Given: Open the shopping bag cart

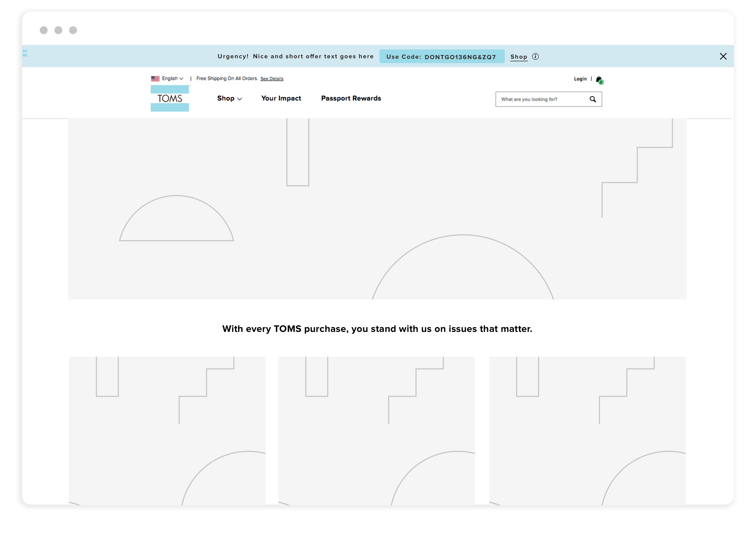Looking at the screenshot, I should click(x=599, y=80).
